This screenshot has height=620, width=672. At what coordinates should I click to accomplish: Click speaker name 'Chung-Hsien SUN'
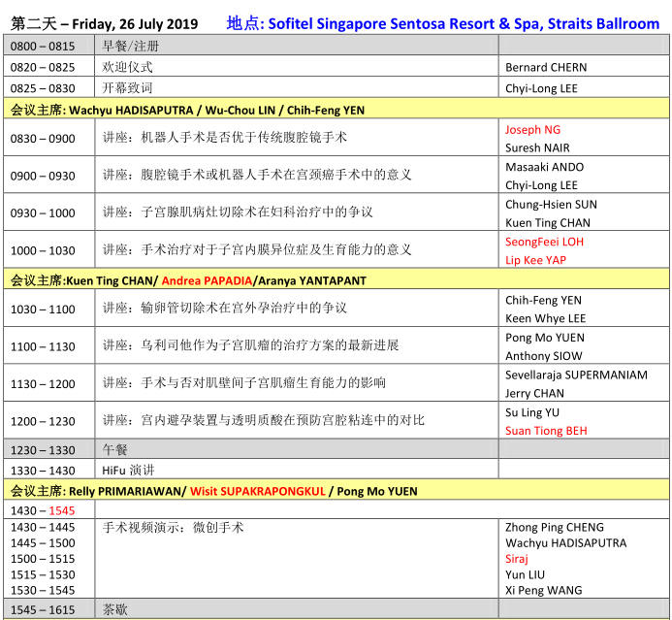click(x=551, y=204)
